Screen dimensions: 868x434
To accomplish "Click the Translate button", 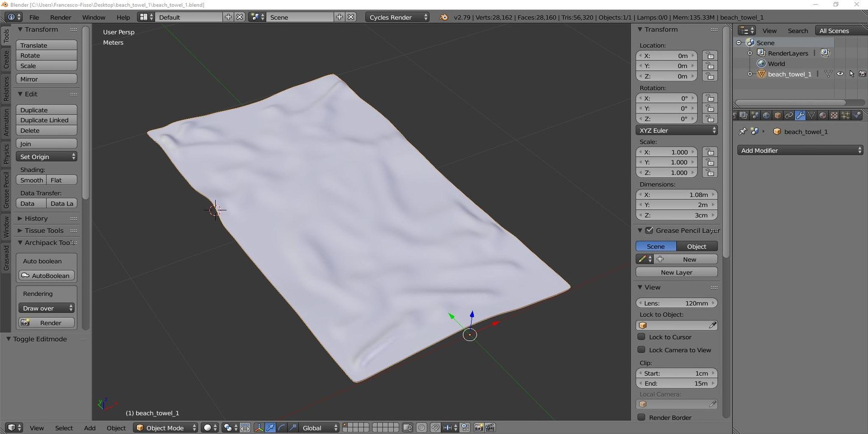I will [x=47, y=45].
